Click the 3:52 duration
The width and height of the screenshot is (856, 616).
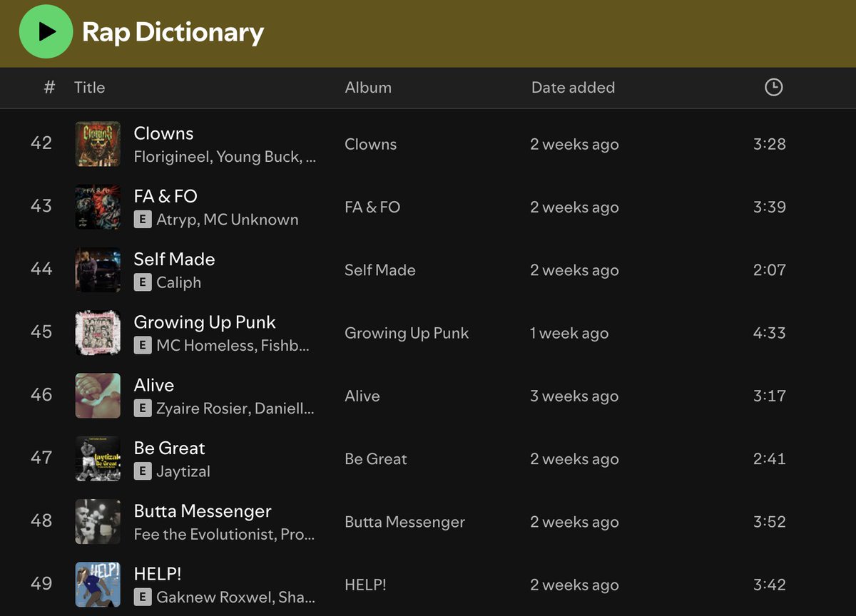[x=770, y=521]
